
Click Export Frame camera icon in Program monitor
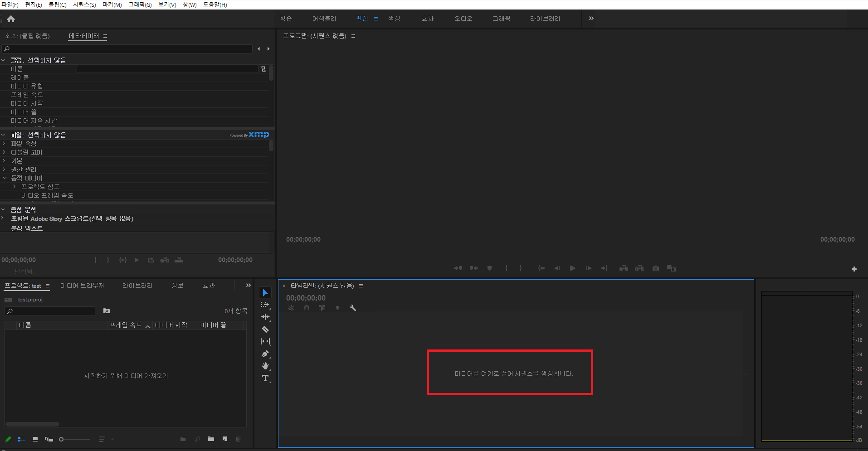[656, 268]
